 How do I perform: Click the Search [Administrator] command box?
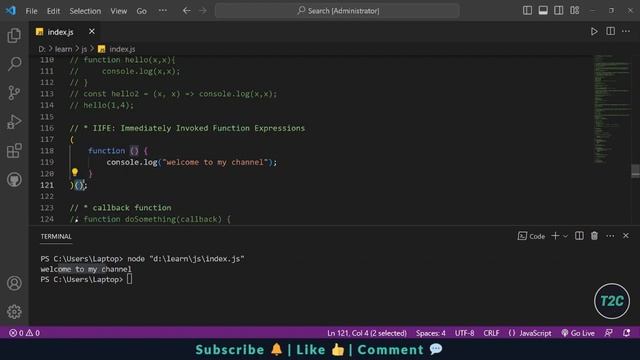coord(337,11)
